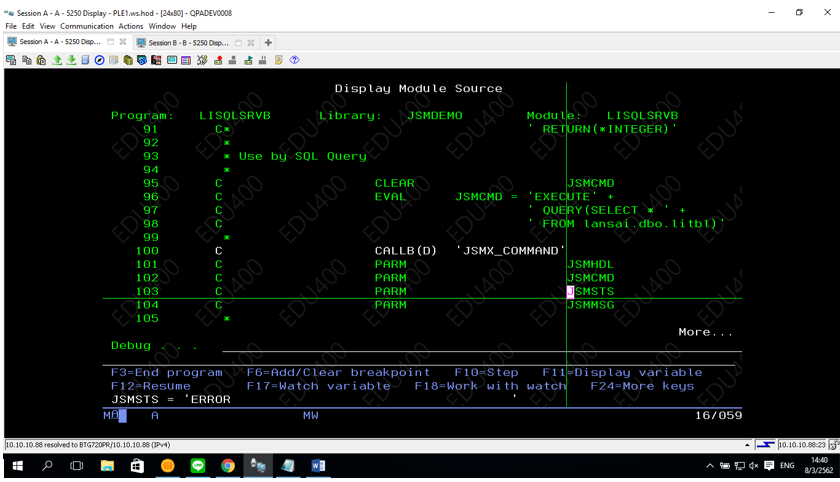Click F12=Resume function key label

[151, 386]
